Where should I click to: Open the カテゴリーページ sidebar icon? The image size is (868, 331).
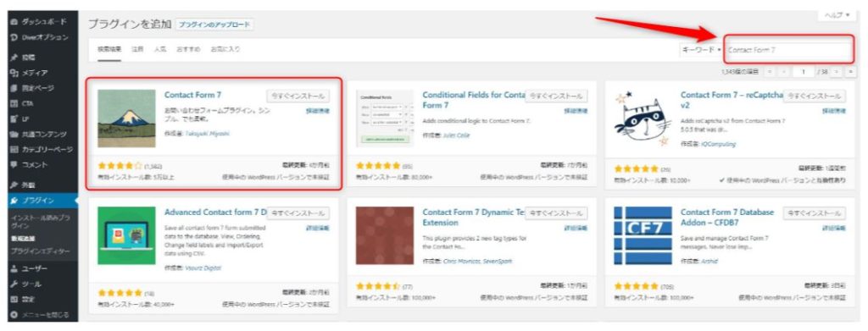point(14,149)
